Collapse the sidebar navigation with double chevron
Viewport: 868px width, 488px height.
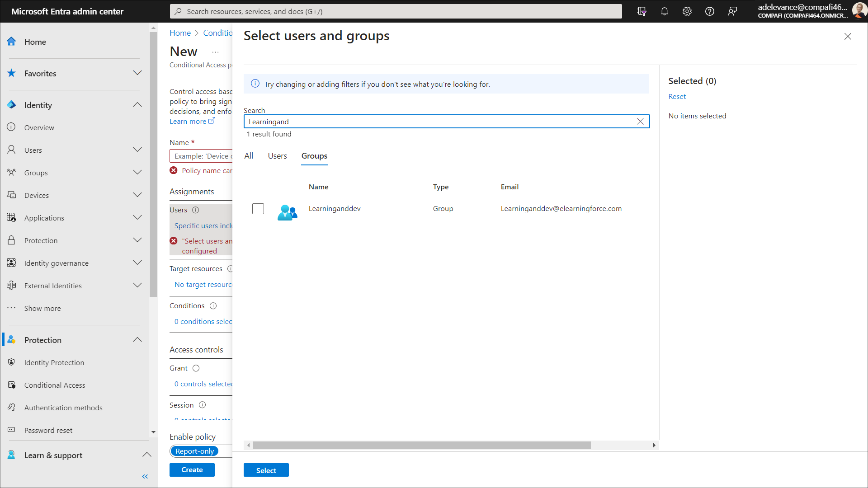(145, 476)
